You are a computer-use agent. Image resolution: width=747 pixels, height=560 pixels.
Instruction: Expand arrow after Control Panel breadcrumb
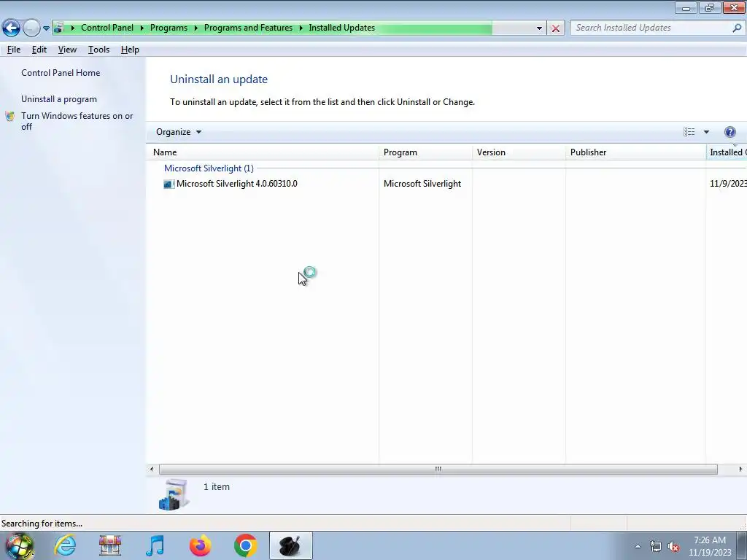pyautogui.click(x=142, y=28)
